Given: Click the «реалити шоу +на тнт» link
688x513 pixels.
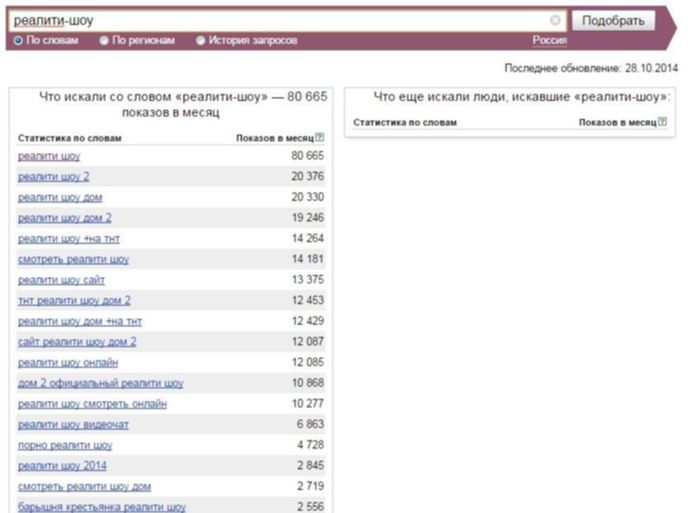Looking at the screenshot, I should tap(69, 239).
